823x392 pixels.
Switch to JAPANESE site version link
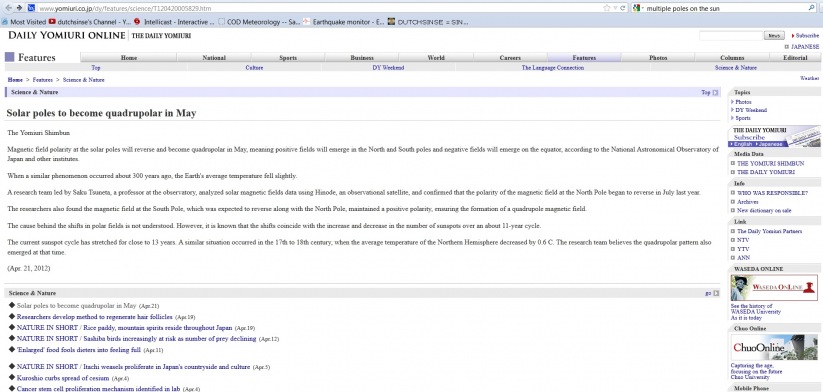click(805, 47)
